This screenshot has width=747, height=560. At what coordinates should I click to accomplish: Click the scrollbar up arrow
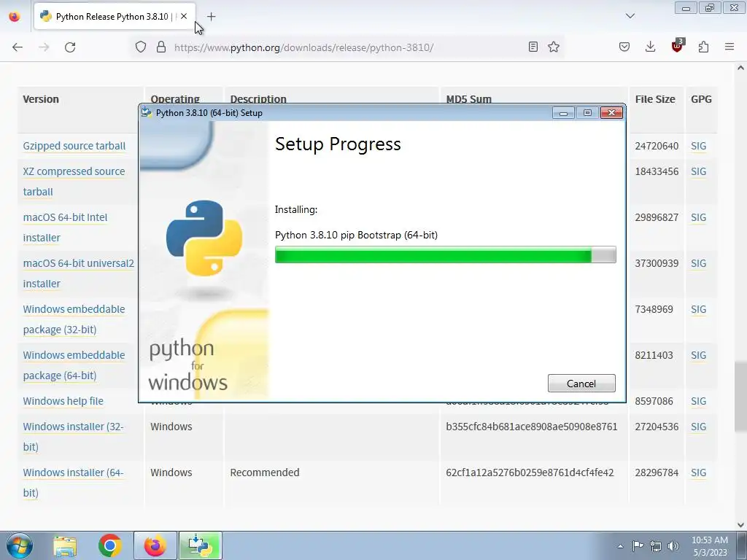point(740,68)
